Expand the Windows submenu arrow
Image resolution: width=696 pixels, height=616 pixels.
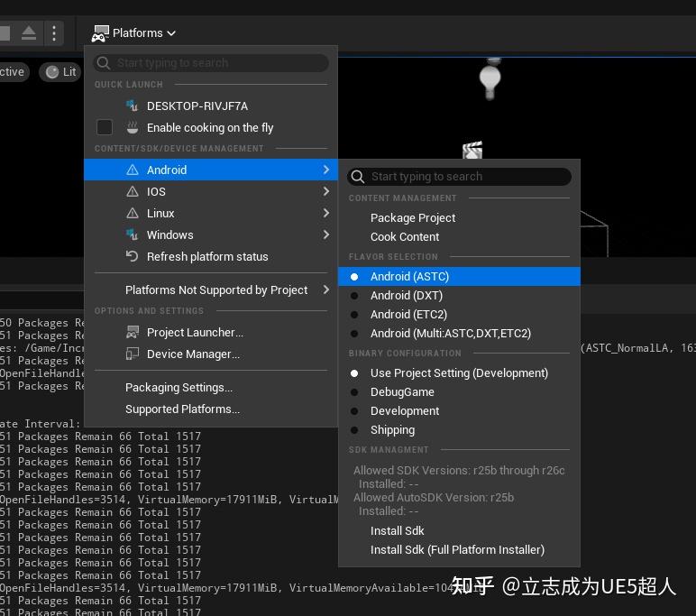(326, 234)
